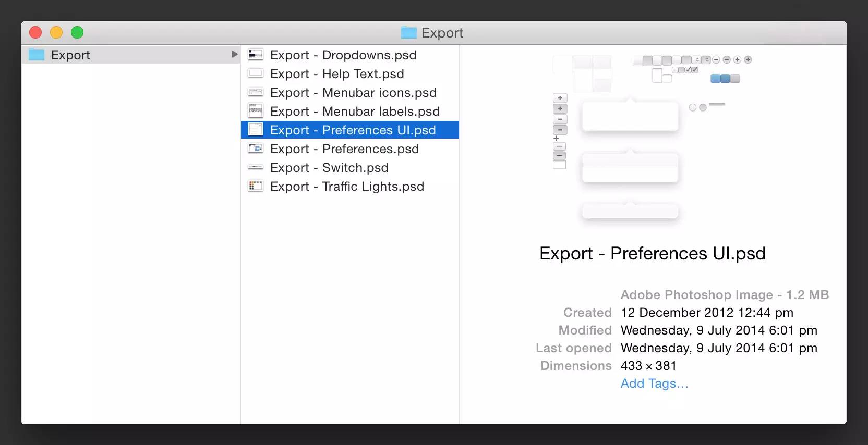Choose Export - Traffic Lights.psd in list
This screenshot has width=868, height=445.
(346, 187)
